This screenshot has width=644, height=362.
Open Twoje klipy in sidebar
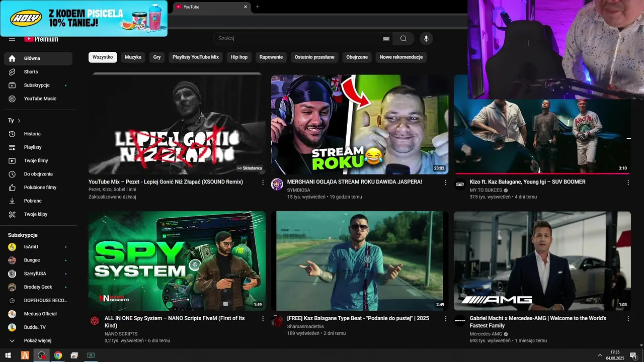(x=38, y=214)
